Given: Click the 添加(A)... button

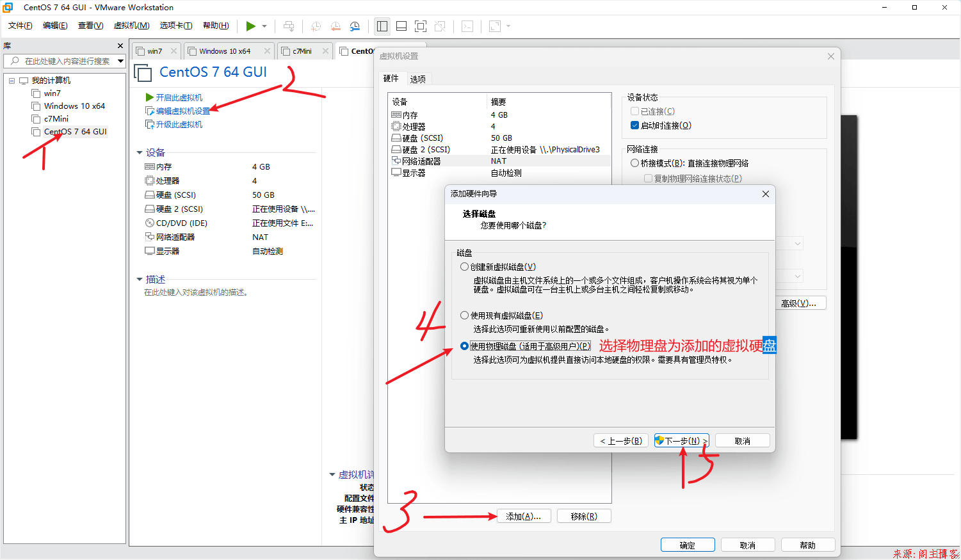Looking at the screenshot, I should coord(524,516).
